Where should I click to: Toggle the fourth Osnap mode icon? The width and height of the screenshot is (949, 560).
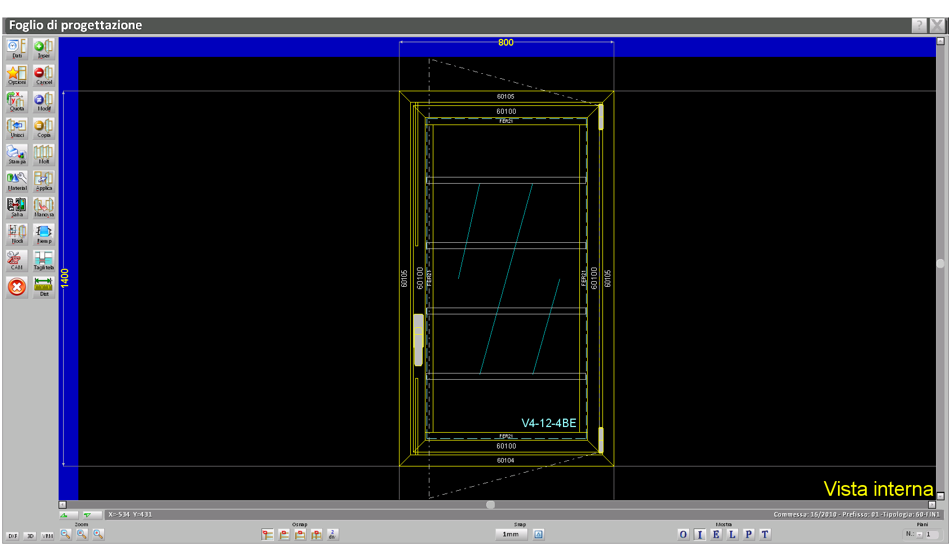click(x=316, y=535)
